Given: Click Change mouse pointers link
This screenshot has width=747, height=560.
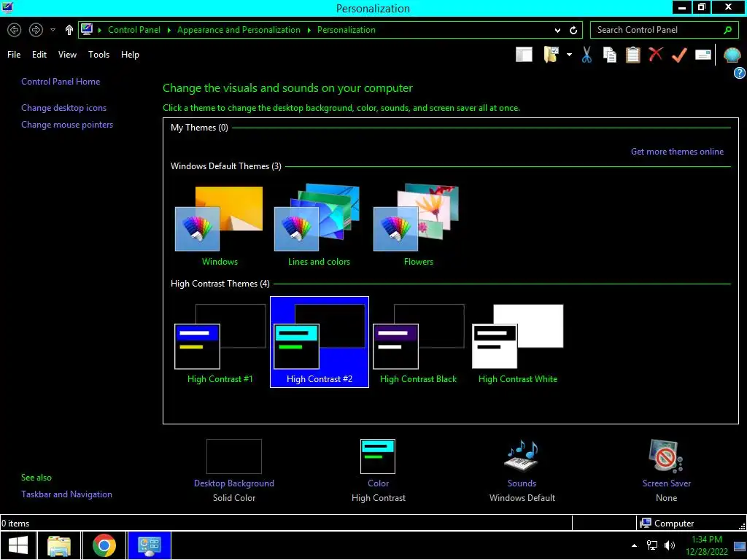Looking at the screenshot, I should tap(67, 124).
